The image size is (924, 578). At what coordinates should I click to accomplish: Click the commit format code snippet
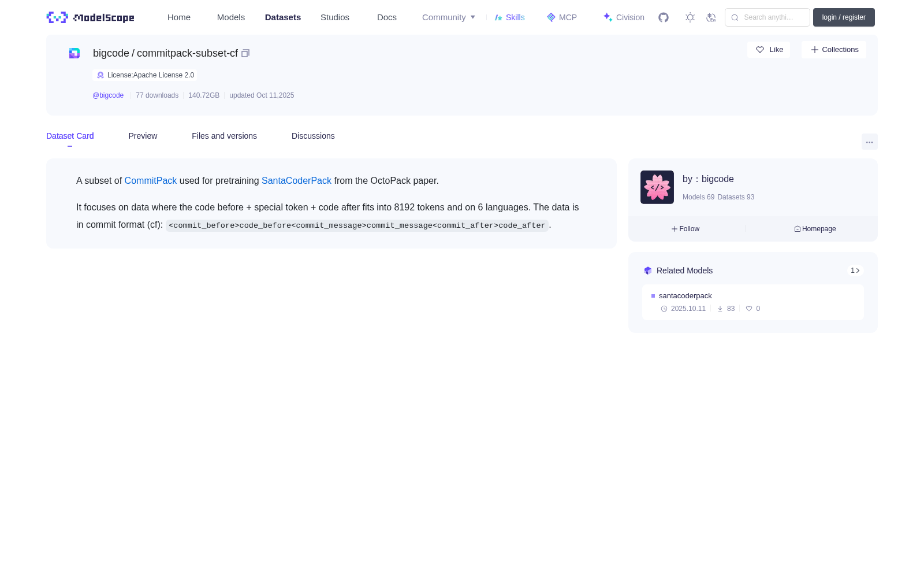coord(357,225)
